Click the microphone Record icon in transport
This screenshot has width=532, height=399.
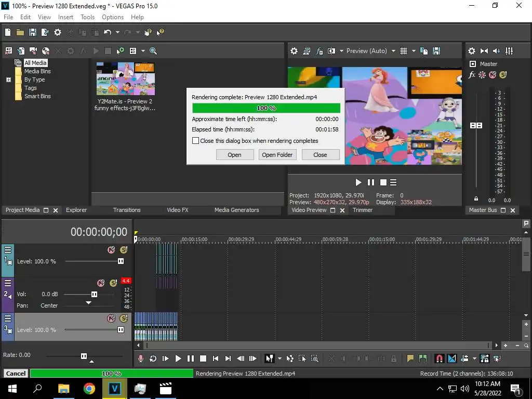[140, 358]
